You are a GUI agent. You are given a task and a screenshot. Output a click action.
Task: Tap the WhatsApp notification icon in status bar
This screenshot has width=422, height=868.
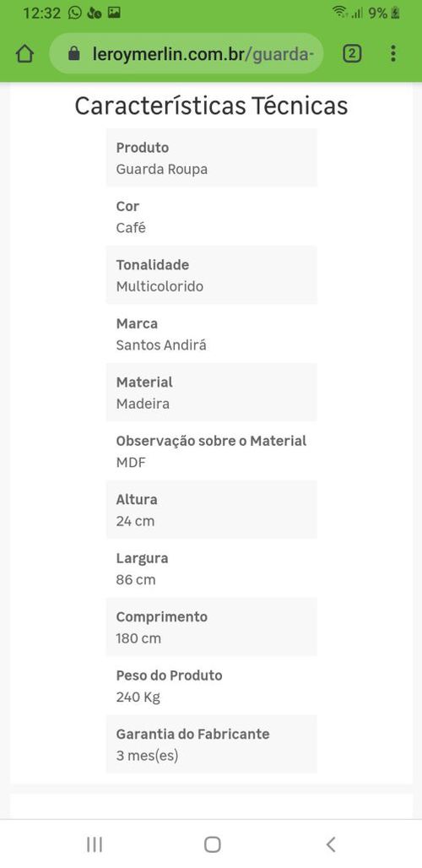[74, 13]
